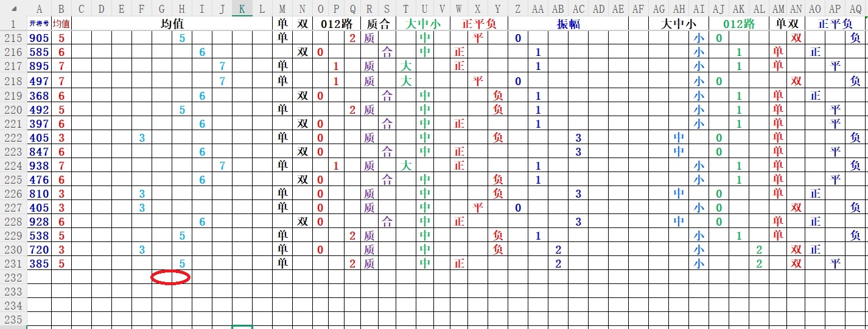Screen dimensions: 868x329
Task: Click the red 正平负 header cell
Action: (x=478, y=24)
